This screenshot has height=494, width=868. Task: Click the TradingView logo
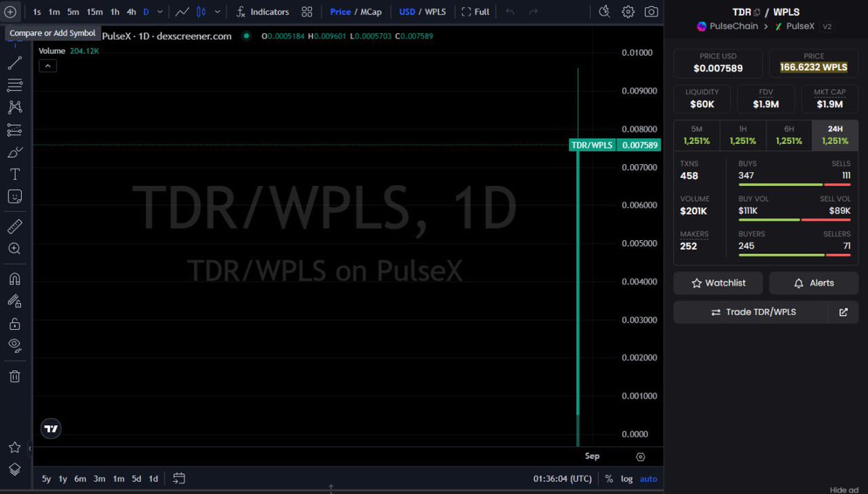[x=51, y=428]
